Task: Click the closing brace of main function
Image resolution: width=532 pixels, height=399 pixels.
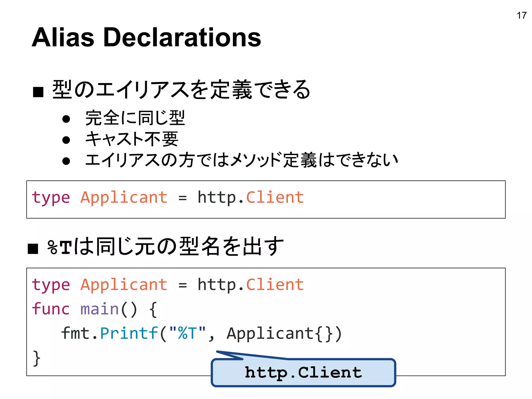Action: click(37, 358)
